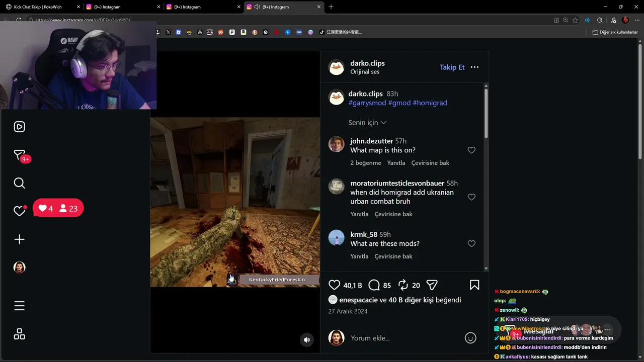Open darko.clips profile from post header
Image resolution: width=644 pixels, height=362 pixels.
tap(367, 63)
